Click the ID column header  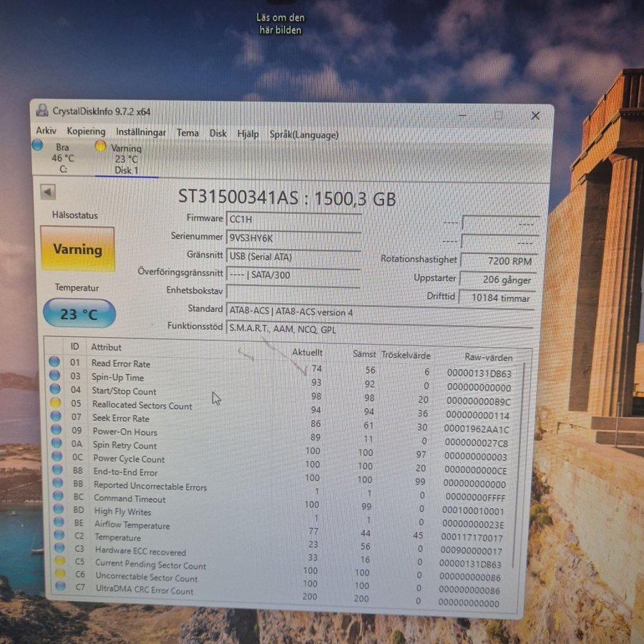click(x=74, y=346)
